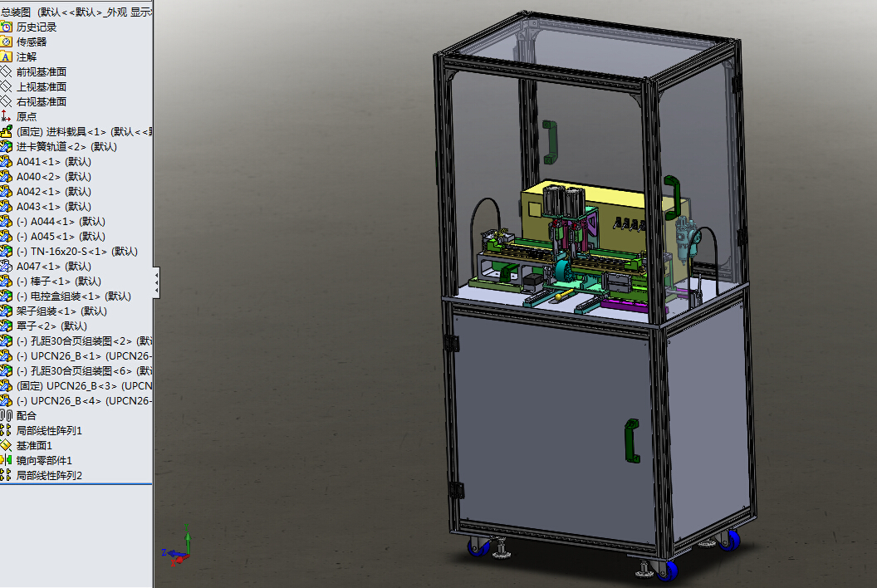The height and width of the screenshot is (588, 877).
Task: Select (-) 孔距30合页组装图<2> hinge assembly
Action: pyautogui.click(x=84, y=341)
